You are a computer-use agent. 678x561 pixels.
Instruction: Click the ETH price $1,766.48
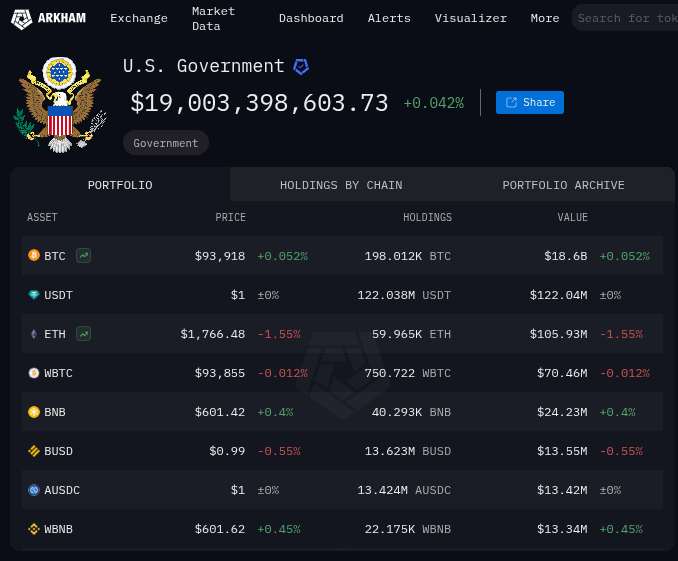[x=213, y=334]
